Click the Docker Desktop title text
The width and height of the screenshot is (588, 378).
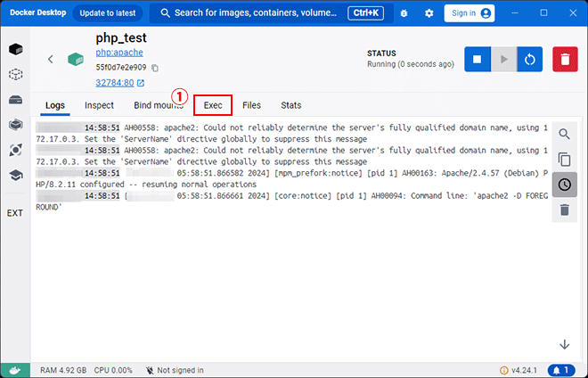38,12
